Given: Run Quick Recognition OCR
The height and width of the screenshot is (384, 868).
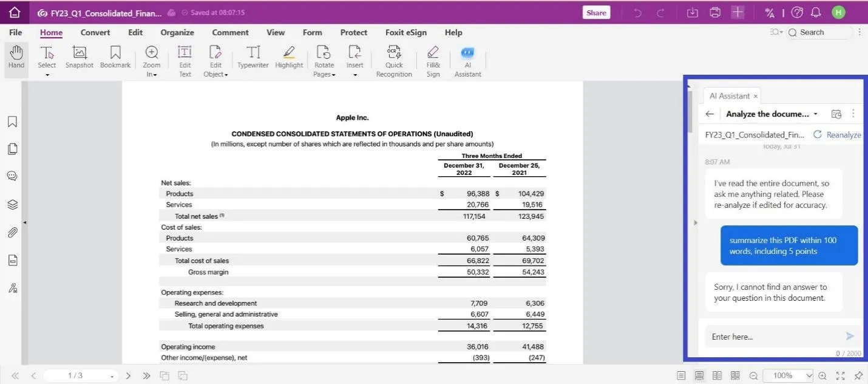Looking at the screenshot, I should pos(394,53).
